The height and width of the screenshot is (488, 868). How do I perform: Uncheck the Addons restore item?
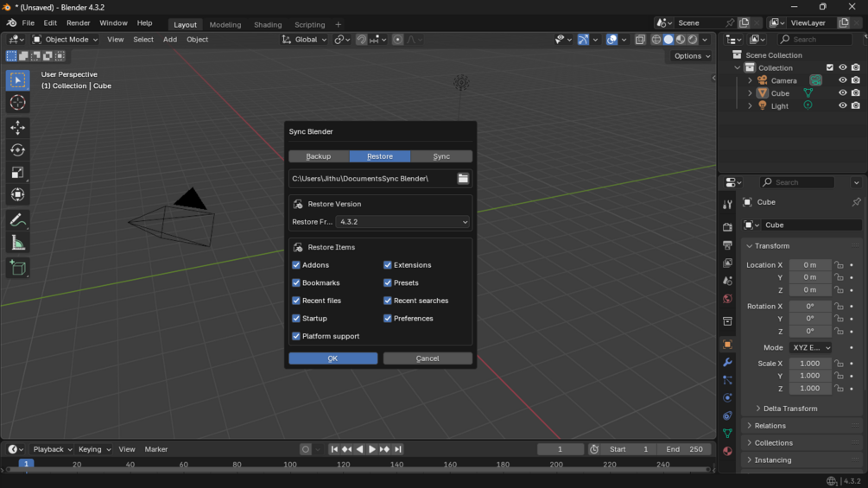pyautogui.click(x=296, y=265)
